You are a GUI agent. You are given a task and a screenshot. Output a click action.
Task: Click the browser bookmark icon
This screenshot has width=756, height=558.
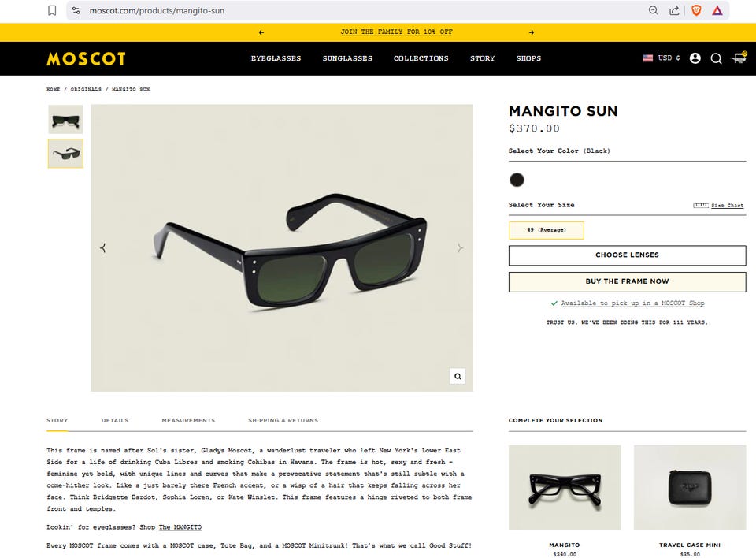[x=52, y=10]
